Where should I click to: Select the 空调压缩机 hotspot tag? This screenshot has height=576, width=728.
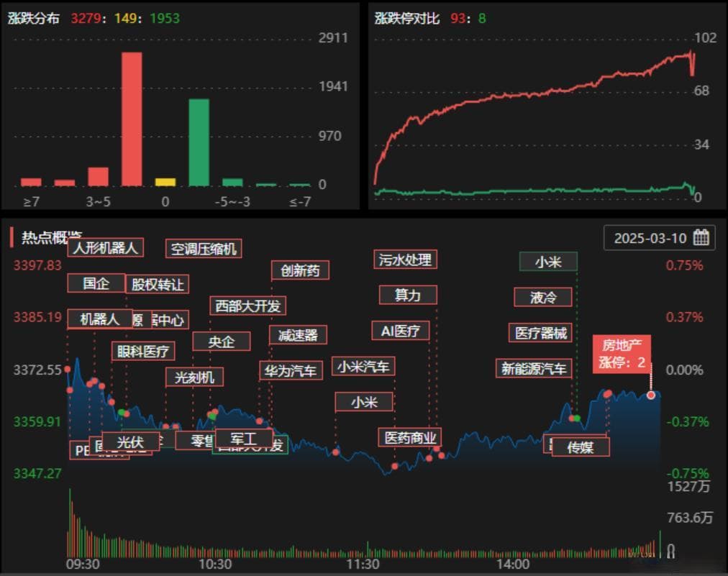click(204, 249)
